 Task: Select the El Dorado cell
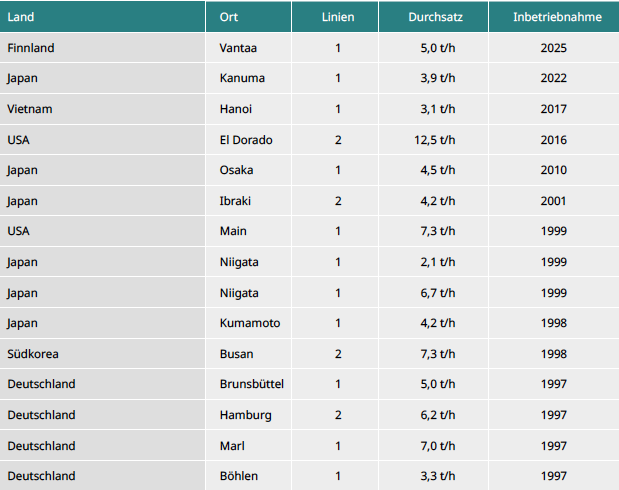tap(246, 140)
